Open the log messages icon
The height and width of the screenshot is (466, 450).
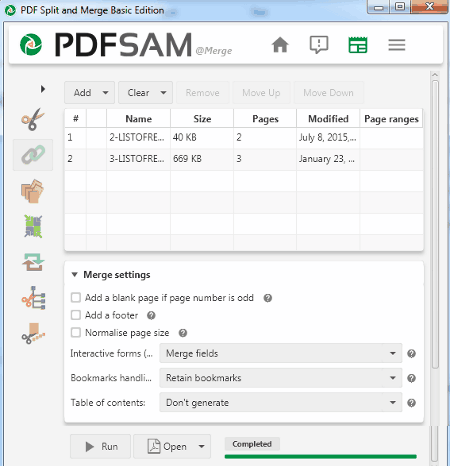319,45
